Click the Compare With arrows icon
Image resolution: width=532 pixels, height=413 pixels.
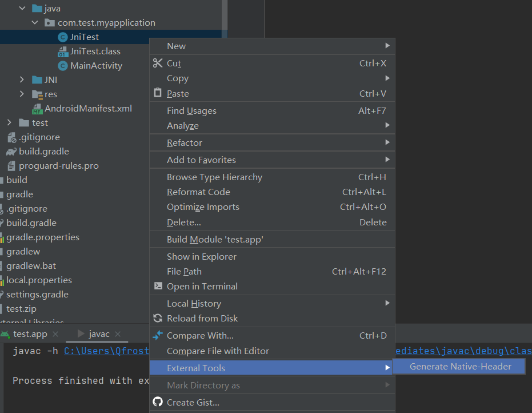click(158, 335)
